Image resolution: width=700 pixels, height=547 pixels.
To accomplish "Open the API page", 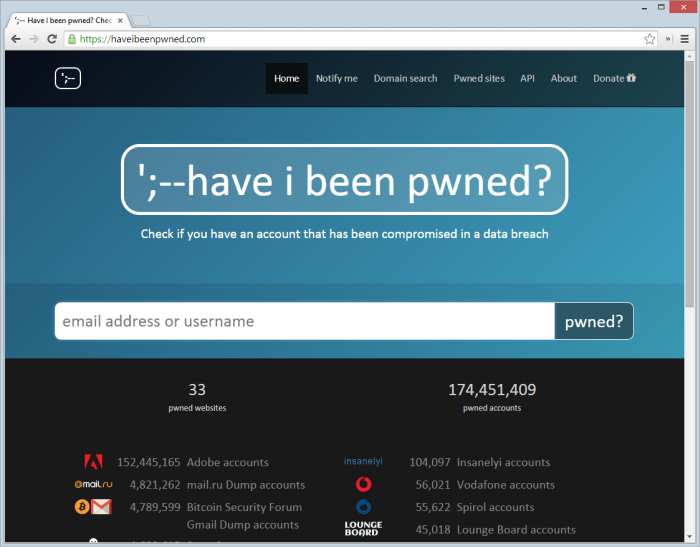I will coord(527,79).
